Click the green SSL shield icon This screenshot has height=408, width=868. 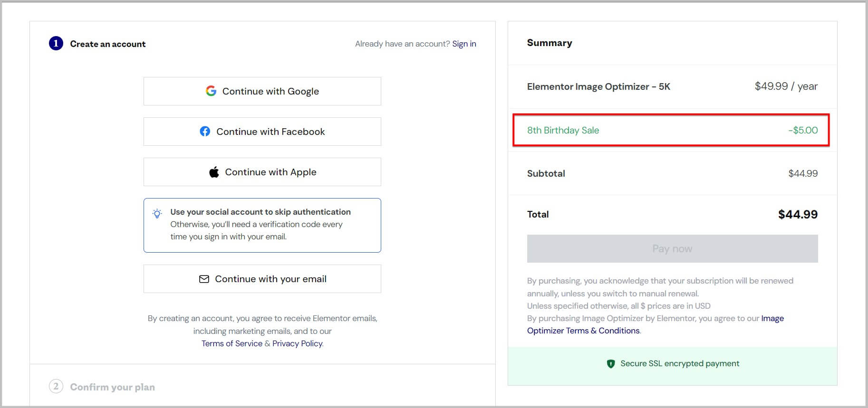pyautogui.click(x=611, y=364)
